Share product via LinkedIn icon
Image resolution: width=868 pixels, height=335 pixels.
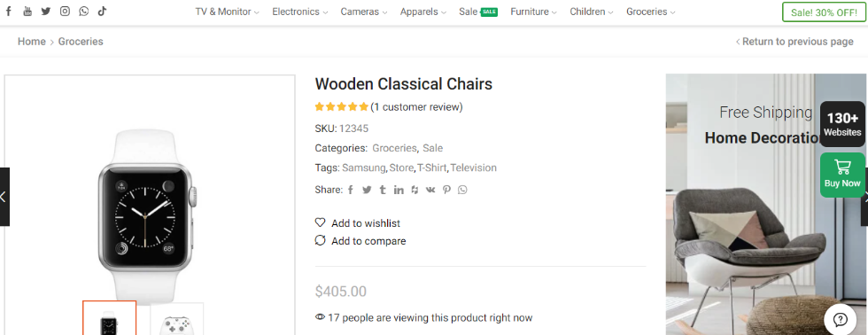click(x=399, y=190)
